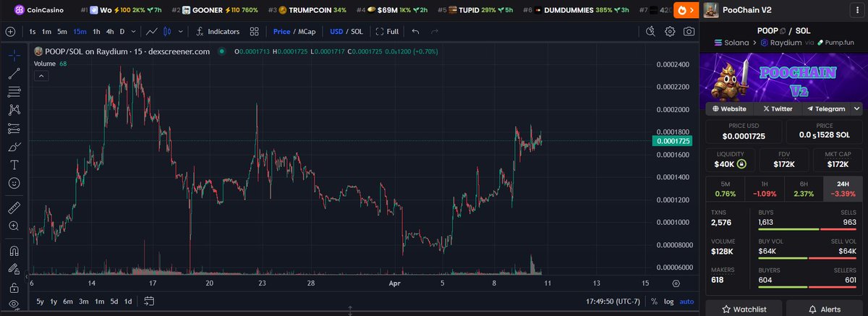Hide all drawings with the eye icon
The height and width of the screenshot is (316, 868).
(x=14, y=305)
